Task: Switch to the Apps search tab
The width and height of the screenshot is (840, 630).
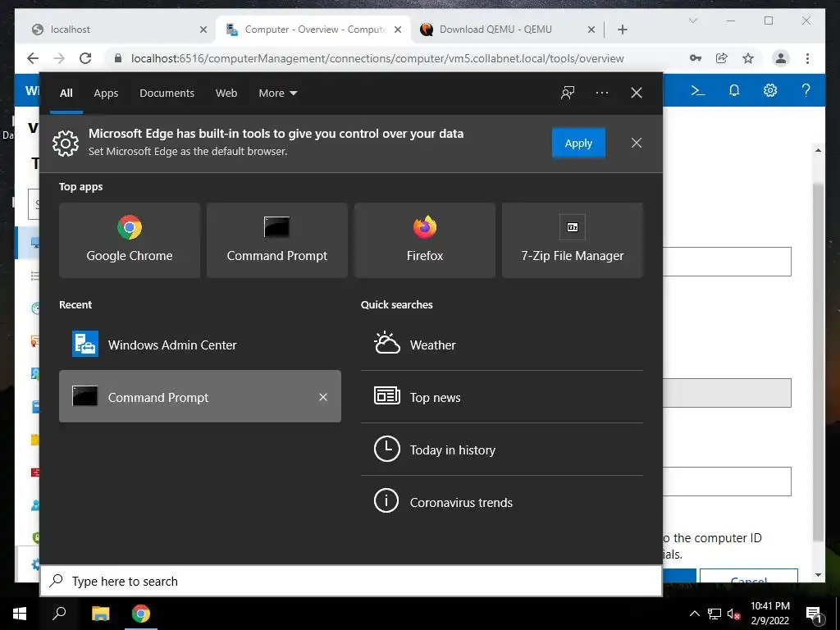Action: [x=106, y=94]
